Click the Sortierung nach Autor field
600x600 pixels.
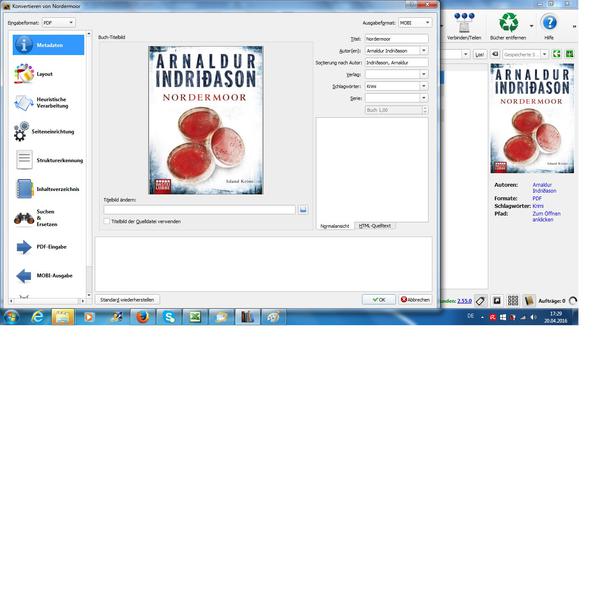396,62
